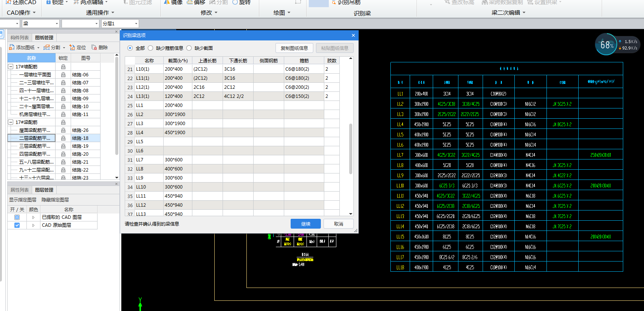
Task: Switch to the 图层管理 tab
Action: (x=44, y=190)
